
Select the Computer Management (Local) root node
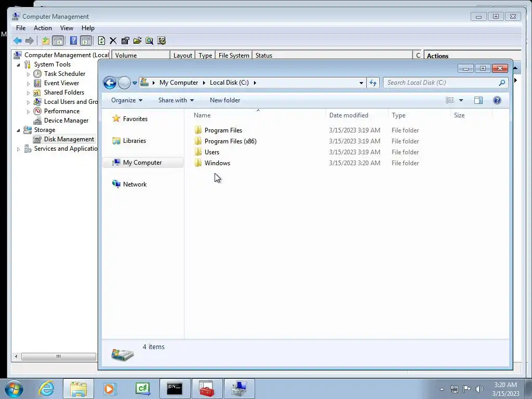[66, 55]
